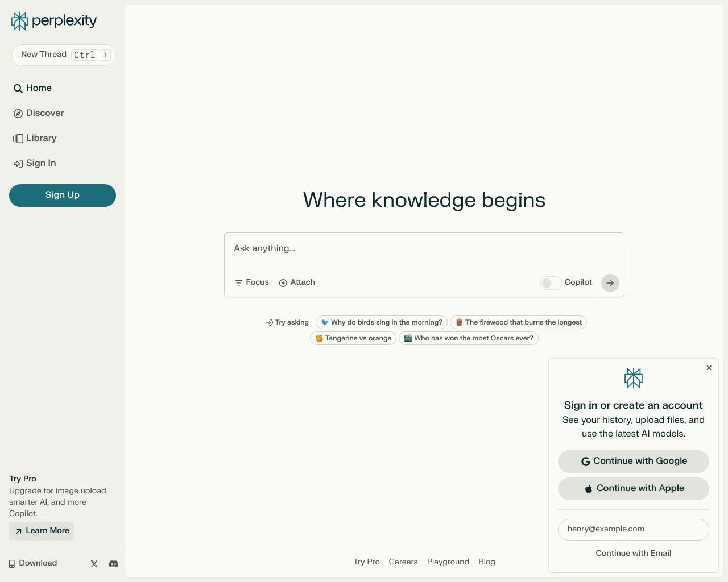Pick the firewood that burns longest suggestion
Image resolution: width=728 pixels, height=582 pixels.
[518, 322]
